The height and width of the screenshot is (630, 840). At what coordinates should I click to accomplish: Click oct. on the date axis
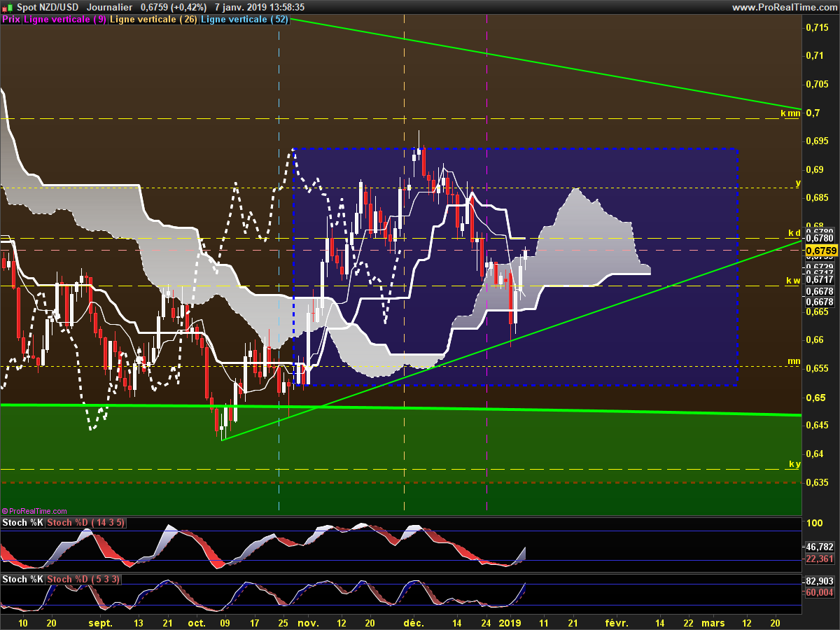click(x=197, y=622)
